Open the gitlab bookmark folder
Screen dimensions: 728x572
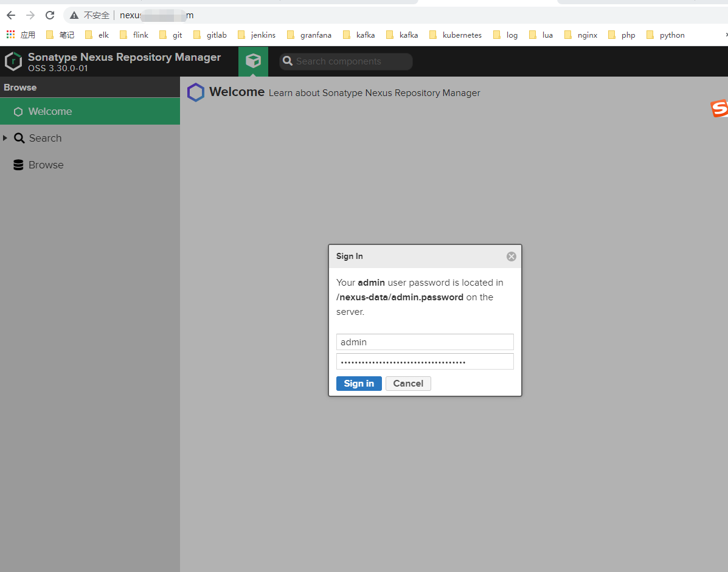(210, 35)
